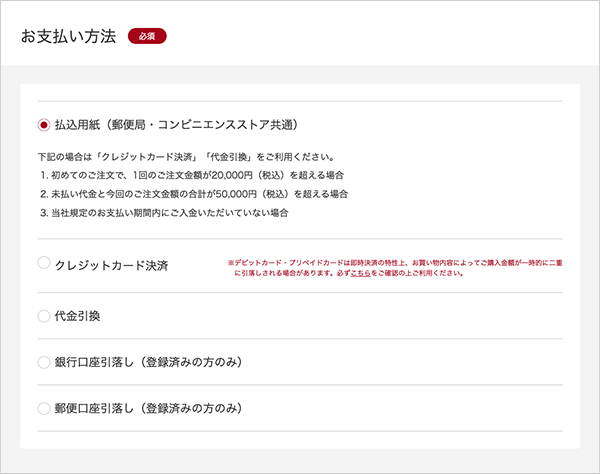Select the クレジットカード決済 radio button
The image size is (600, 474).
(43, 264)
